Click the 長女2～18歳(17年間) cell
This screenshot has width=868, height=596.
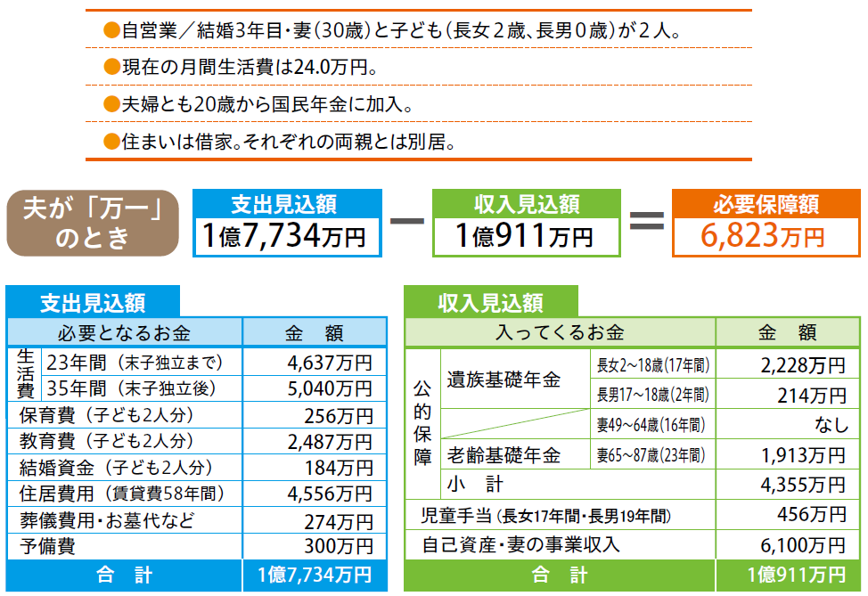coord(652,364)
